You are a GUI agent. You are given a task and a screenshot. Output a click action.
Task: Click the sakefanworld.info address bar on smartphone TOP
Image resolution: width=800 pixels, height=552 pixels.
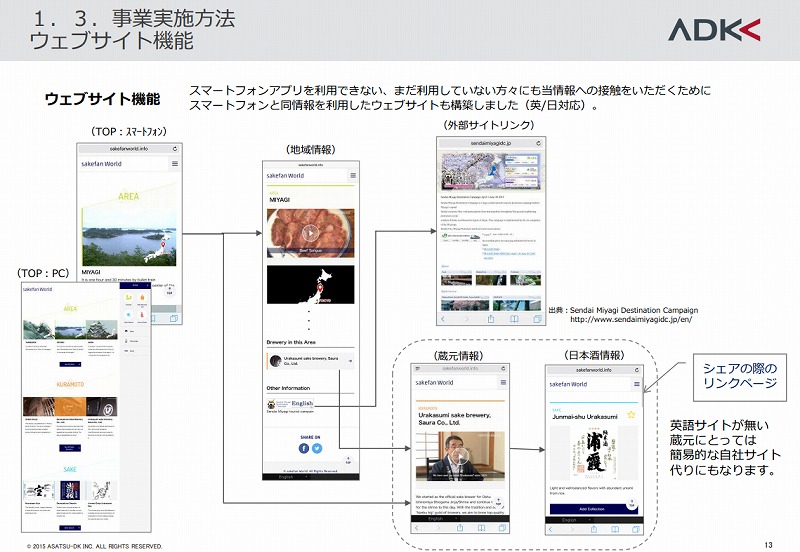127,147
